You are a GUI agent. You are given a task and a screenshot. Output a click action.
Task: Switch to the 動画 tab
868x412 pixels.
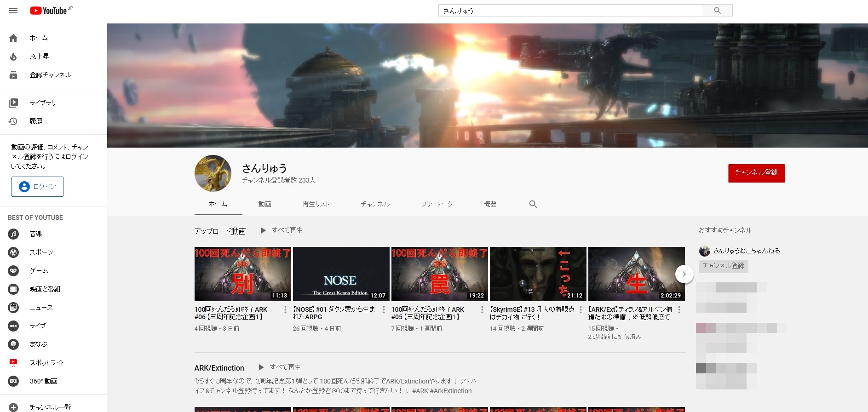pos(264,204)
